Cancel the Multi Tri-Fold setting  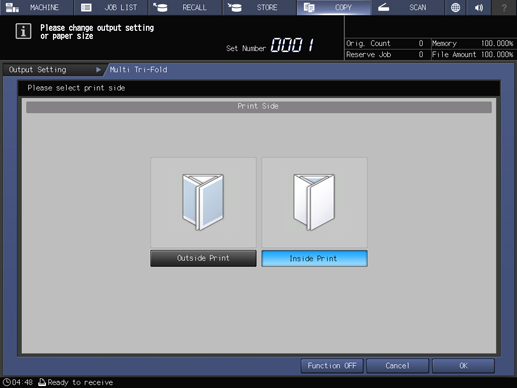click(397, 366)
